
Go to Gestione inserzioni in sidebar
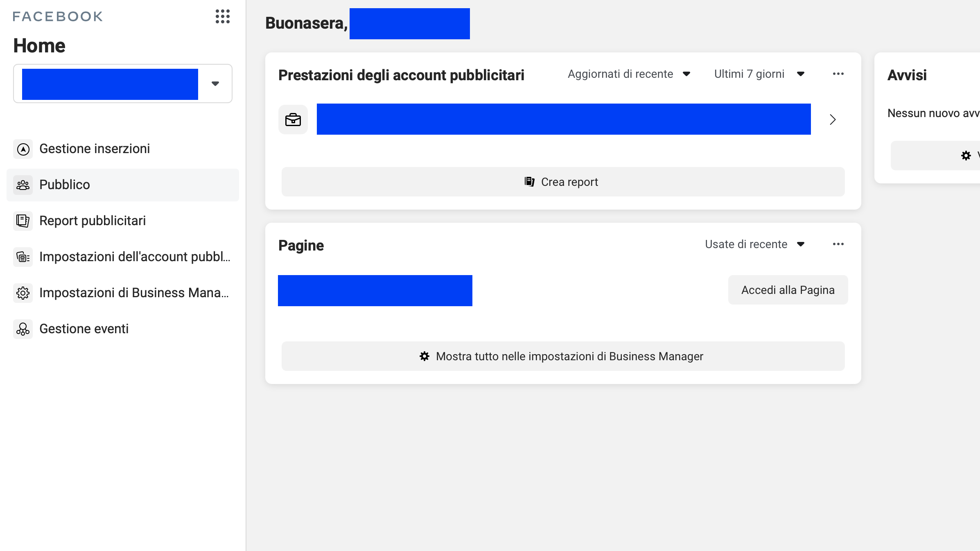click(95, 149)
